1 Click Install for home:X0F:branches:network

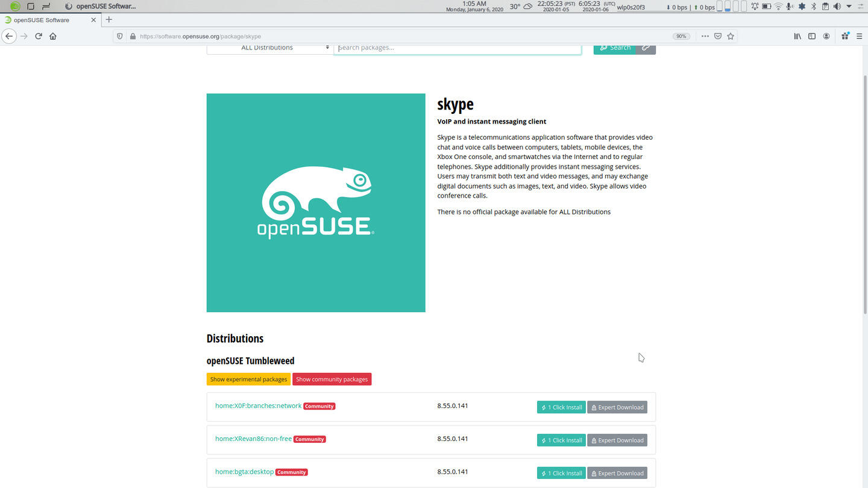click(x=561, y=407)
